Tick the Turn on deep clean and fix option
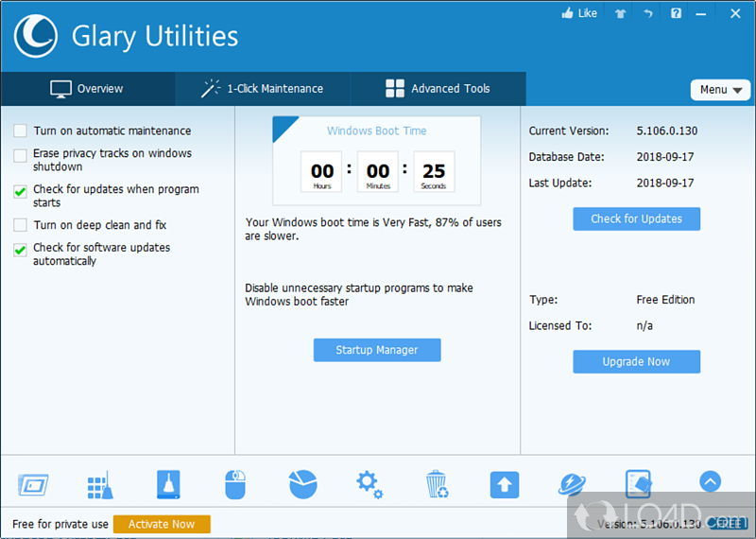Image resolution: width=756 pixels, height=539 pixels. pos(20,225)
